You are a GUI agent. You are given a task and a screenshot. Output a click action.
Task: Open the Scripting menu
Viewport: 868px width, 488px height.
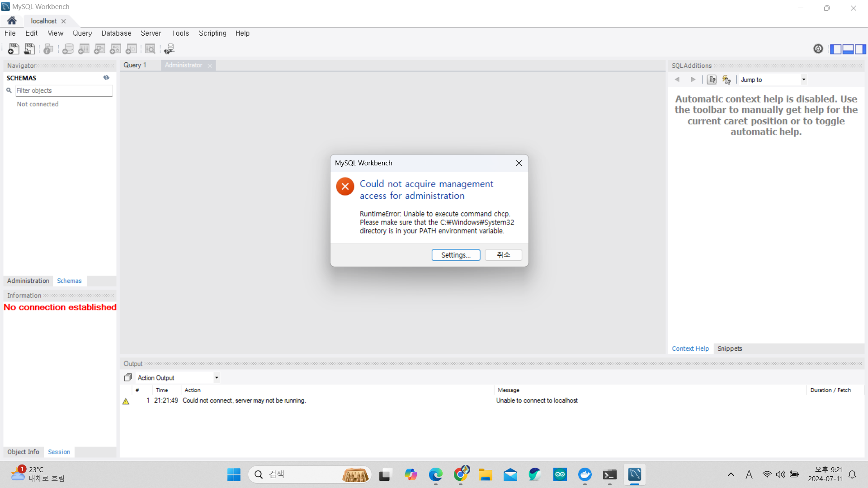(212, 33)
